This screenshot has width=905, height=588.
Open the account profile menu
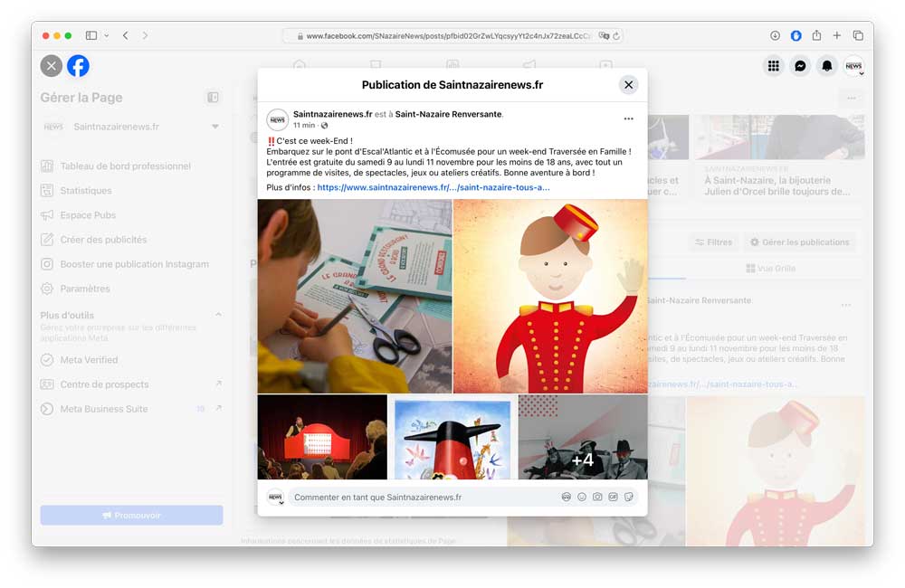coord(853,66)
